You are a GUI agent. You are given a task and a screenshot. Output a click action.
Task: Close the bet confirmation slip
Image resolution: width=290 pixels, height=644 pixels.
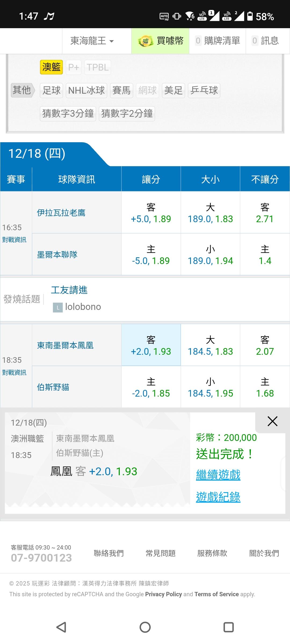(x=272, y=421)
